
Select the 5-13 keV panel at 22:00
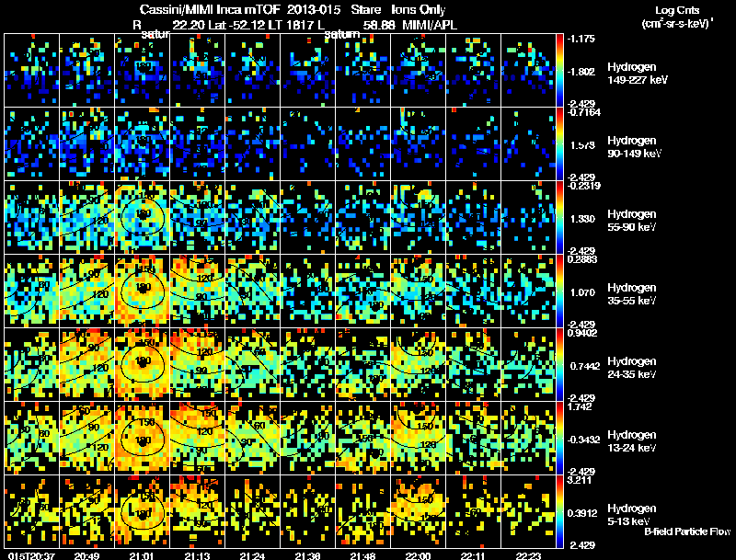pyautogui.click(x=419, y=511)
